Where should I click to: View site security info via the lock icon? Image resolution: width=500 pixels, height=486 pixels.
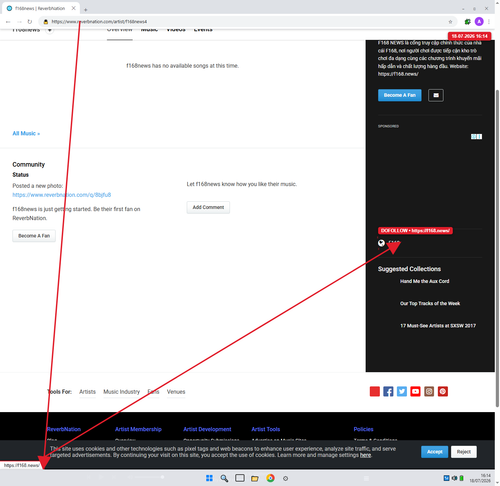46,22
